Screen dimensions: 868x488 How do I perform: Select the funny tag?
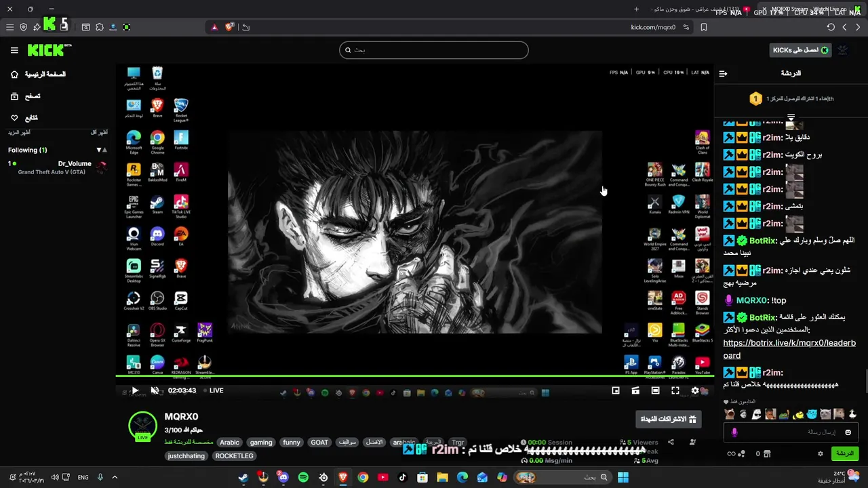pos(292,443)
